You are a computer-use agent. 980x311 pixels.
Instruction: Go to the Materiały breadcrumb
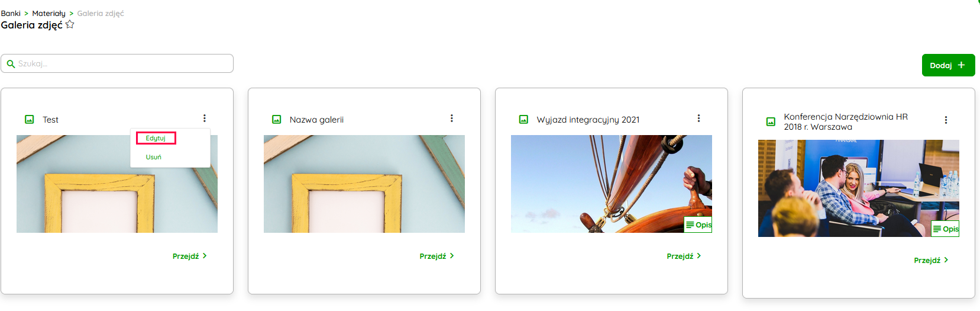tap(49, 13)
